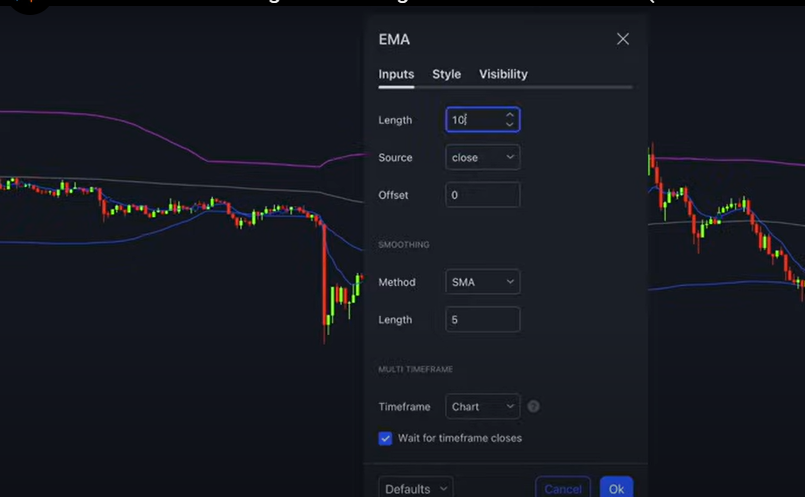Click the Timeframe help question mark icon
The image size is (805, 497).
pos(534,407)
